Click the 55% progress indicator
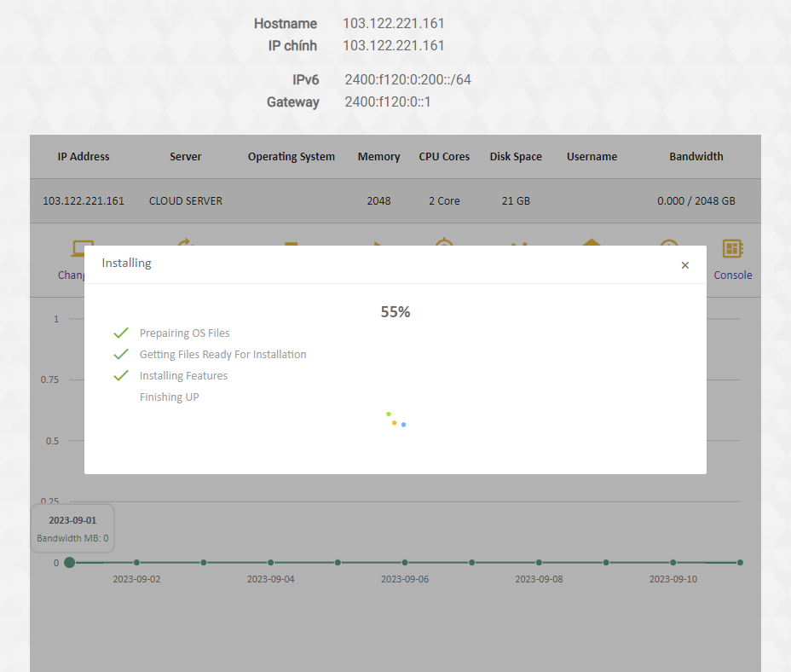The width and height of the screenshot is (791, 672). pos(395,312)
